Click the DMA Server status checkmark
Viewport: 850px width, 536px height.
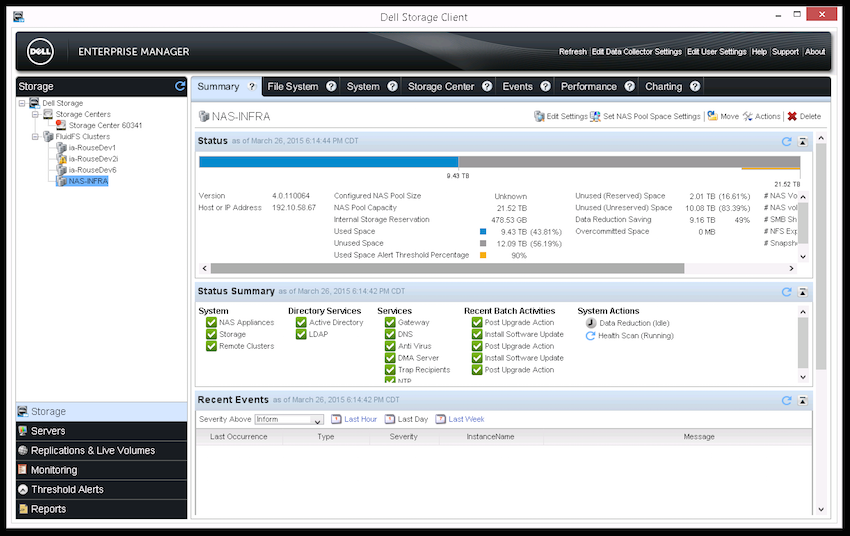pos(390,358)
